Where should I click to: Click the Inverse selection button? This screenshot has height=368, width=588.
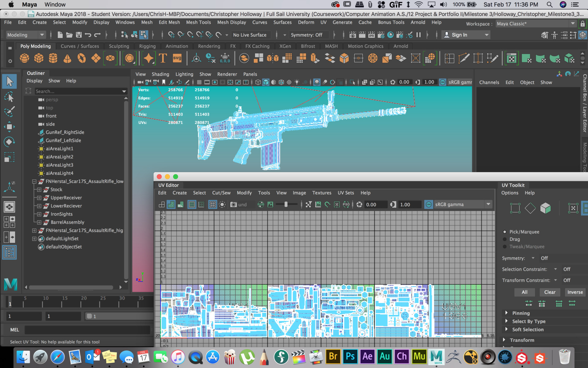pos(575,292)
